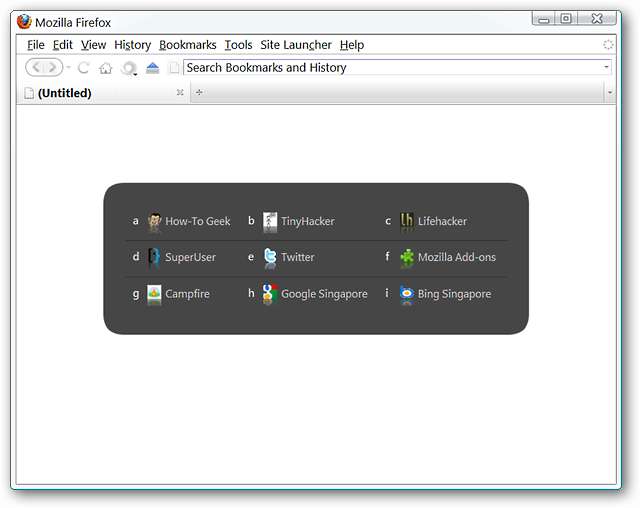Image resolution: width=640 pixels, height=508 pixels.
Task: Click the How-To Geek favicon in the launcher
Action: [154, 221]
